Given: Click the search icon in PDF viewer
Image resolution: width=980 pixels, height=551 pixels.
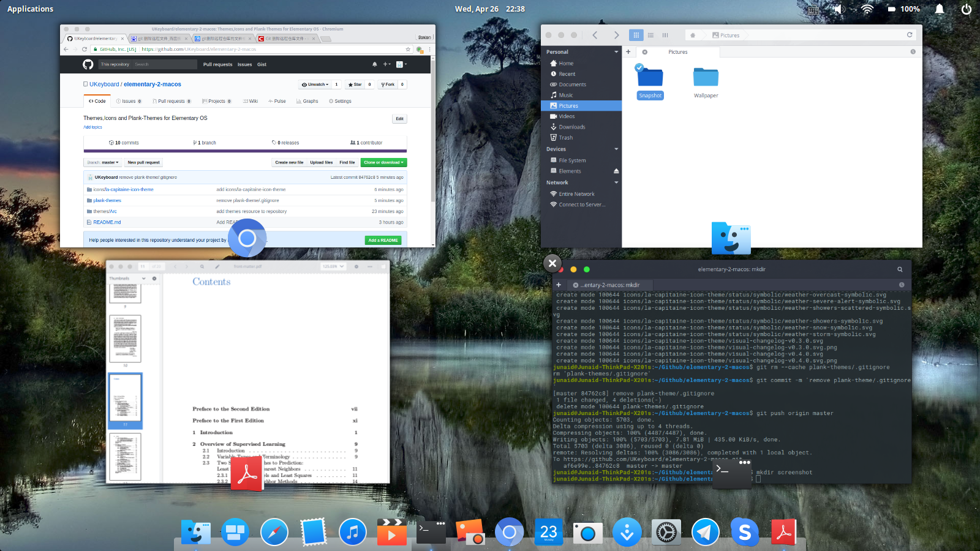Looking at the screenshot, I should 202,266.
